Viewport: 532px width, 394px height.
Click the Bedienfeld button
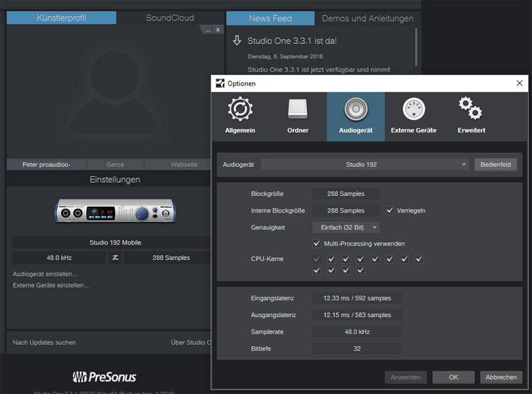[x=495, y=164]
